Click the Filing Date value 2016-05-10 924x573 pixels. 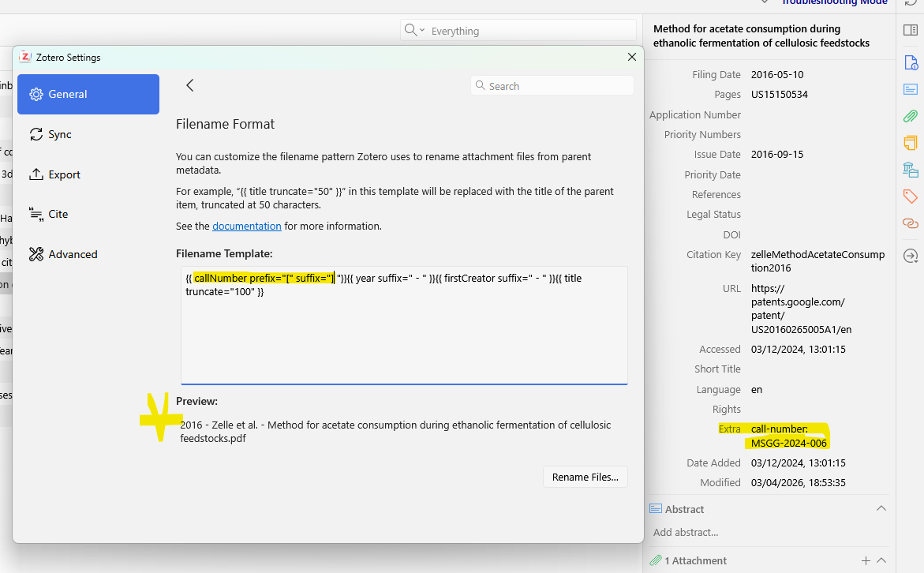point(776,75)
